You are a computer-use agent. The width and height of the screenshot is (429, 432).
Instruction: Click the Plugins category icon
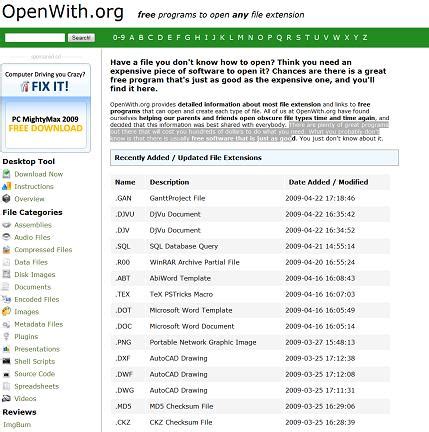coord(6,336)
